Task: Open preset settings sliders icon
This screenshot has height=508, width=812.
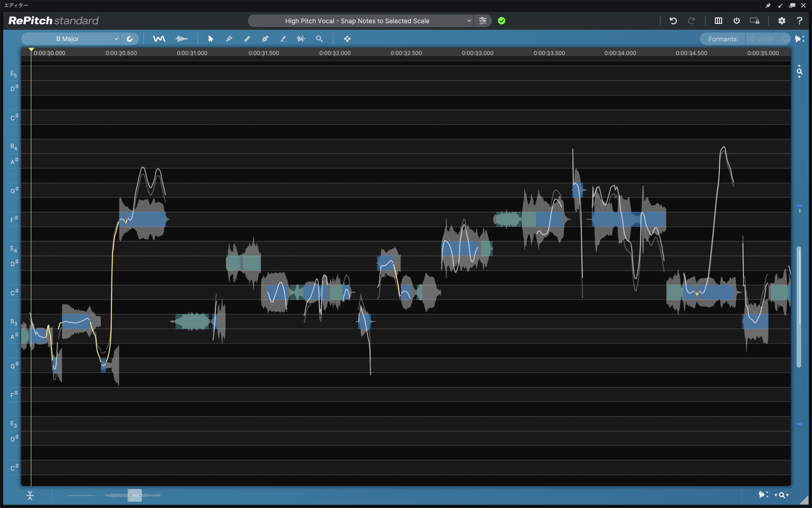Action: point(482,21)
